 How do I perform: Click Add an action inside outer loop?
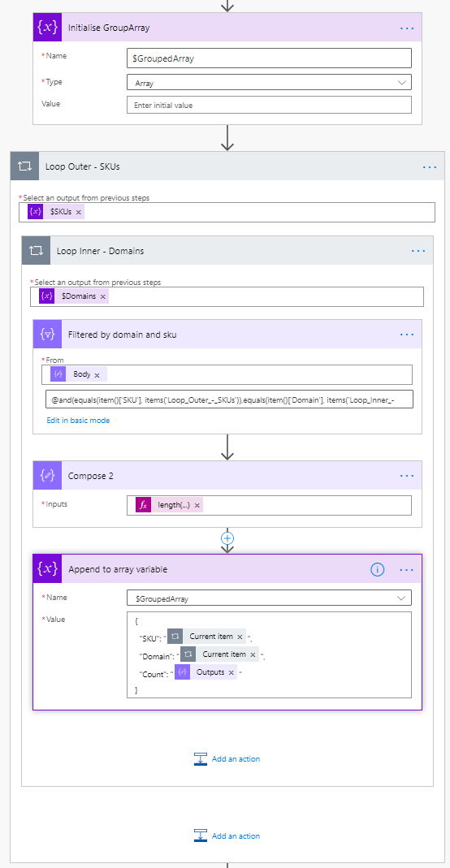pos(227,836)
